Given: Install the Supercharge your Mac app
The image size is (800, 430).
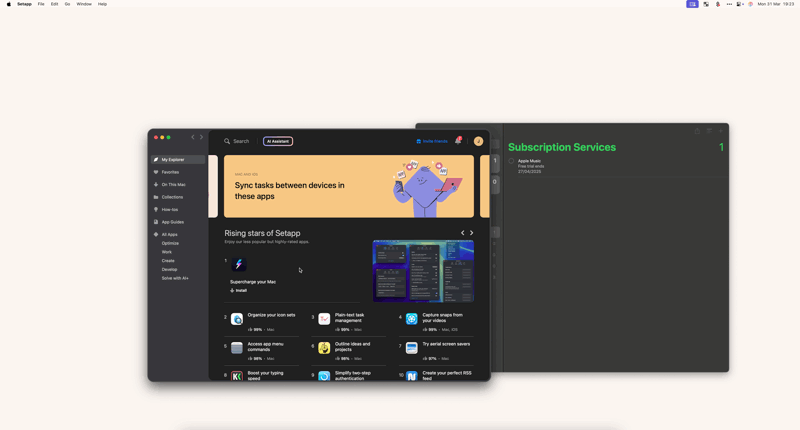Looking at the screenshot, I should (x=238, y=290).
